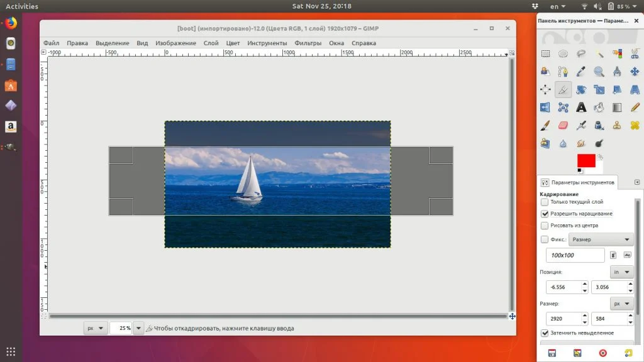
Task: Toggle 'Рисовать из центра' checkbox
Action: [x=545, y=225]
